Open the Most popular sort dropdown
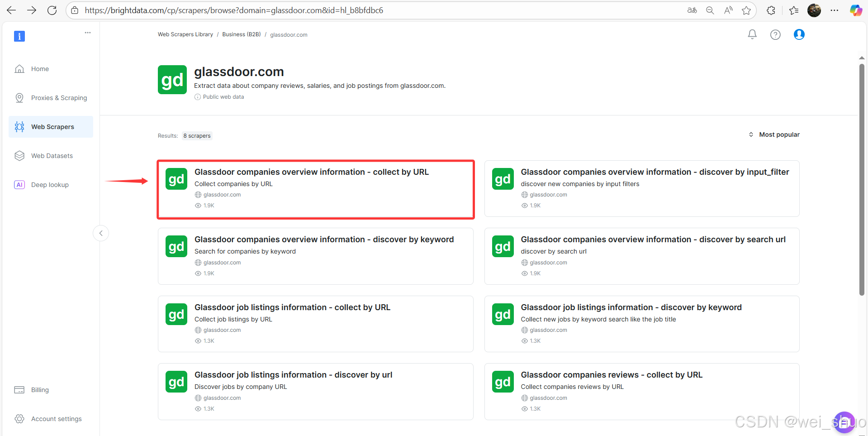The width and height of the screenshot is (868, 436). pos(774,134)
